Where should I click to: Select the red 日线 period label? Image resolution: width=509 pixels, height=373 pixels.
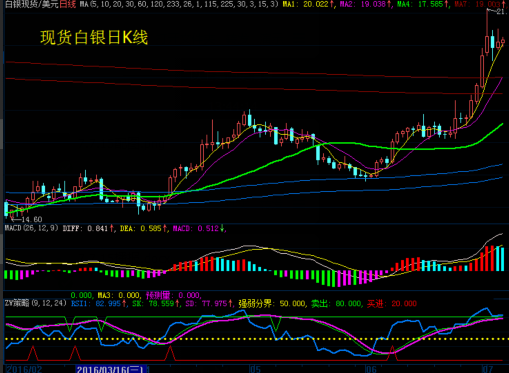pyautogui.click(x=68, y=4)
